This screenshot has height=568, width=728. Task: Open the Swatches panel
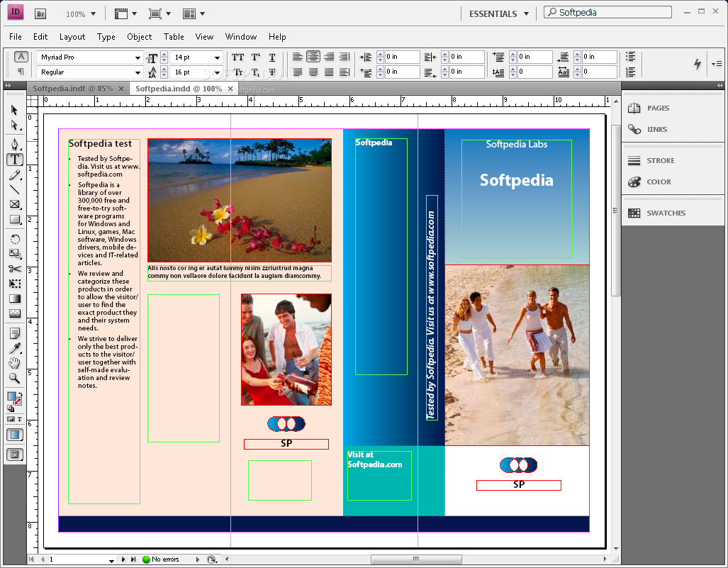click(x=665, y=213)
